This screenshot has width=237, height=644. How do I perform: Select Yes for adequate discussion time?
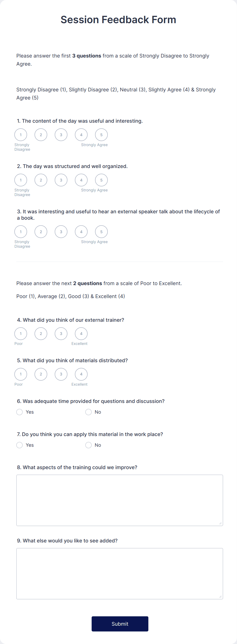tap(20, 412)
